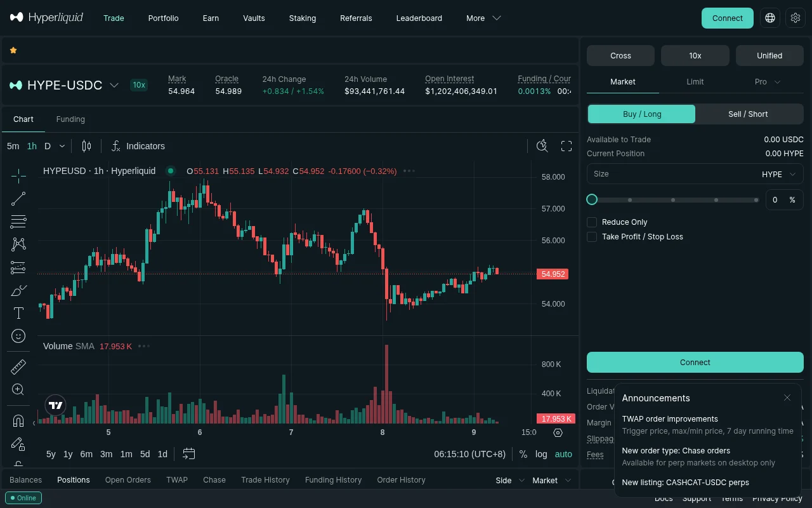Open the Trade History tab
Viewport: 812px width, 508px height.
click(x=265, y=480)
